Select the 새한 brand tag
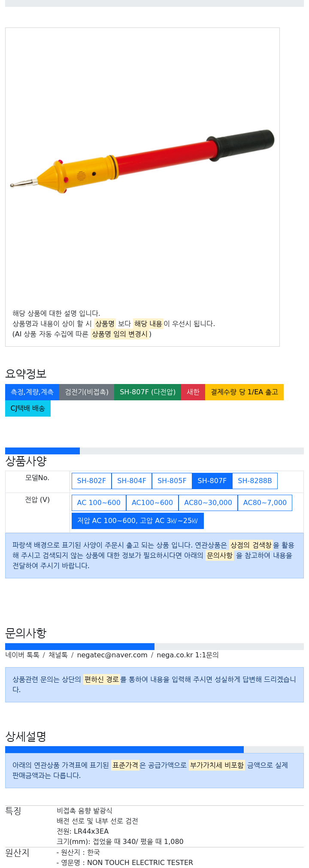This screenshot has height=868, width=309. point(193,392)
